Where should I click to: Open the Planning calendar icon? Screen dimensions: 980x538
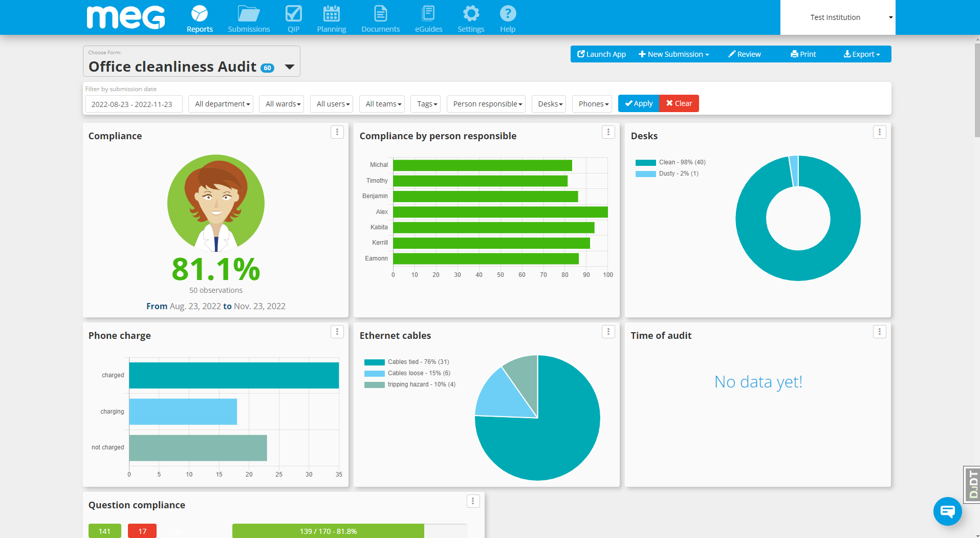click(x=331, y=14)
